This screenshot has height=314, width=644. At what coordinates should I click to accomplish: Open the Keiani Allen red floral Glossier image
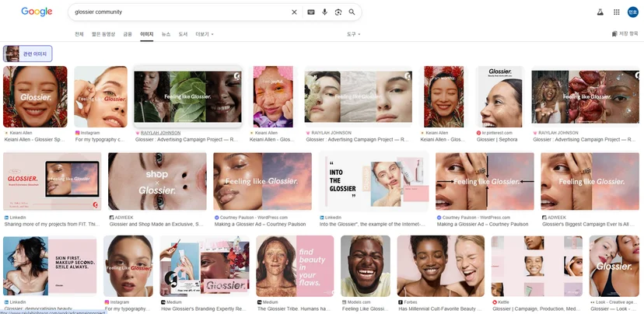(x=35, y=97)
